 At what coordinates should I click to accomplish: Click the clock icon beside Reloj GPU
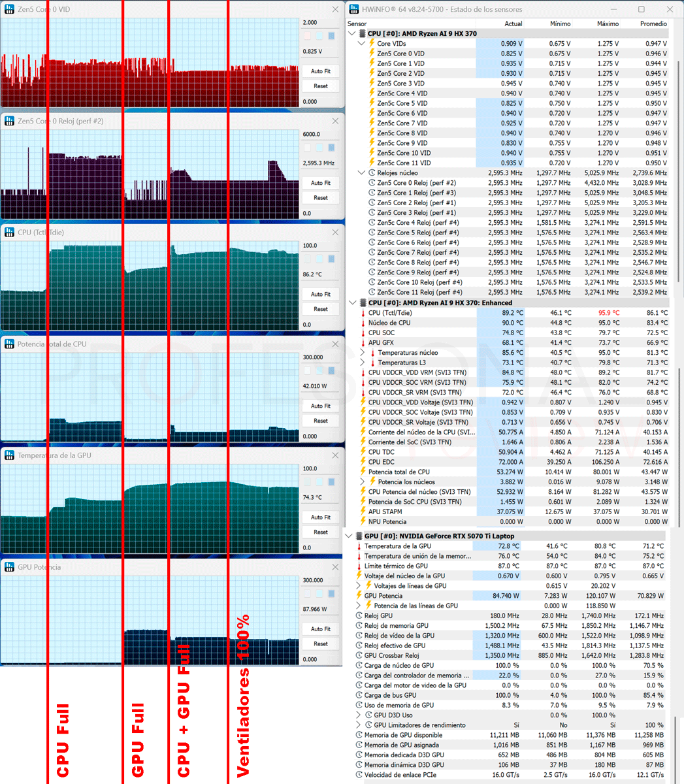click(359, 615)
